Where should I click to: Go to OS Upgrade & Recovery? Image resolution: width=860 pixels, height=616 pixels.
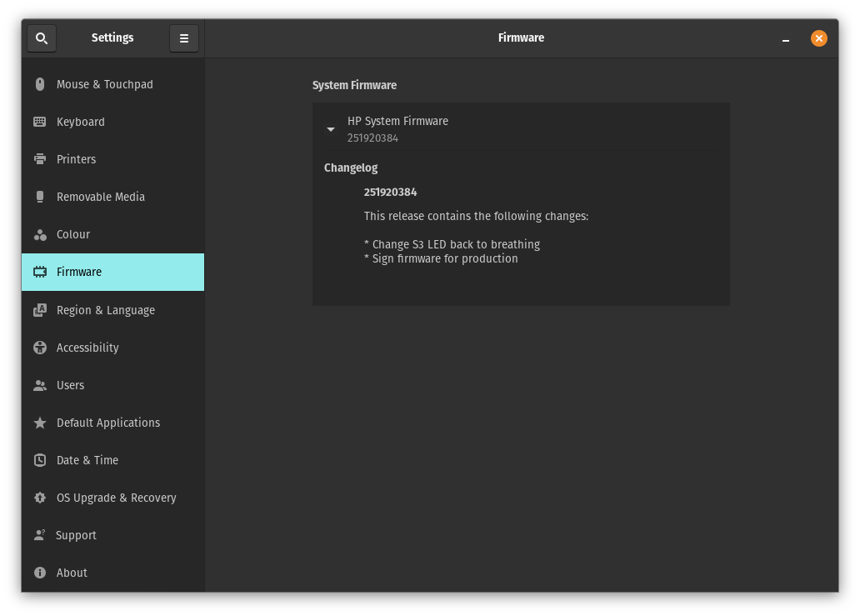(x=113, y=498)
